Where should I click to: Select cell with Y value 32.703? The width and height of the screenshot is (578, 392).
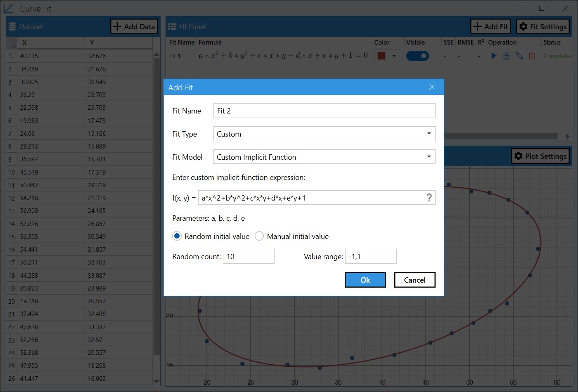point(118,262)
